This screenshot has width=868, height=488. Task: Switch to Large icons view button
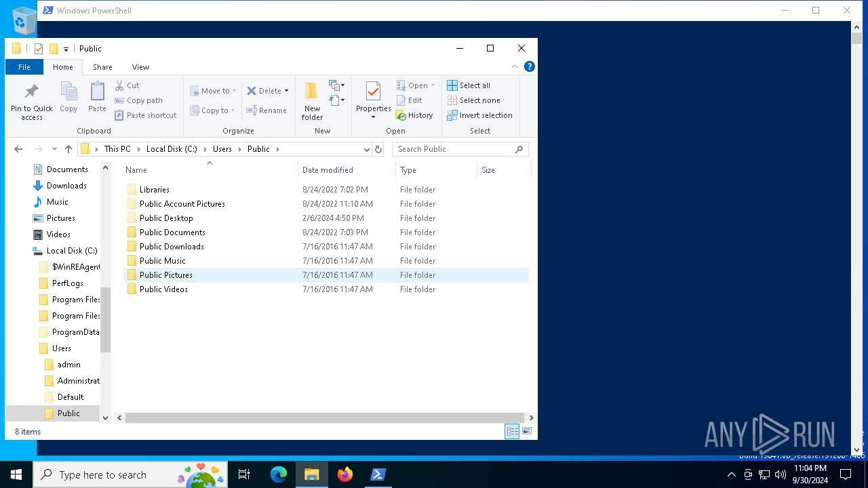pyautogui.click(x=527, y=431)
